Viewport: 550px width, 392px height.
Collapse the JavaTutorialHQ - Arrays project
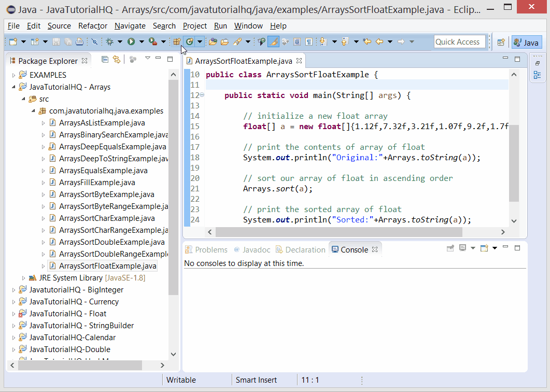[13, 87]
